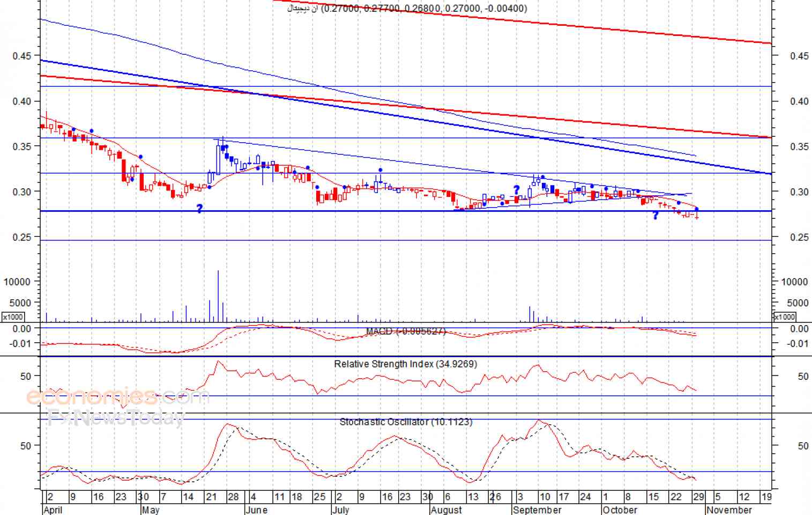Click the October month label
This screenshot has width=812, height=515.
[x=620, y=510]
